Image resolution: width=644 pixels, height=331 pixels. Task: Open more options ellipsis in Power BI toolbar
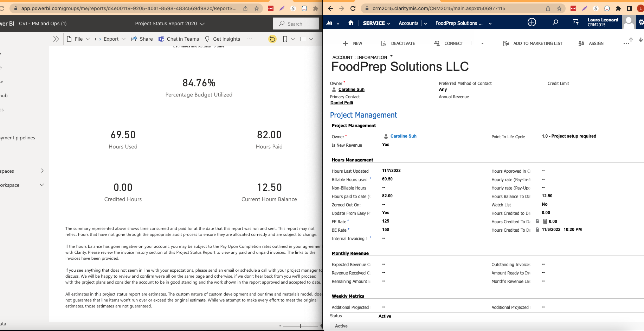[249, 39]
